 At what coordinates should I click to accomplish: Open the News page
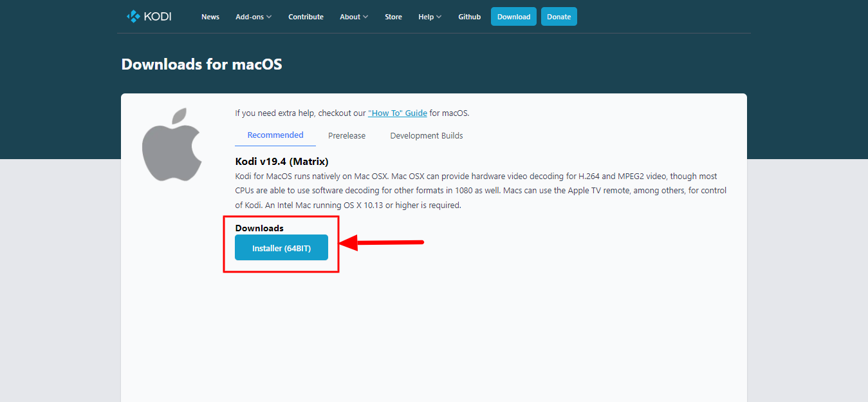pyautogui.click(x=210, y=17)
